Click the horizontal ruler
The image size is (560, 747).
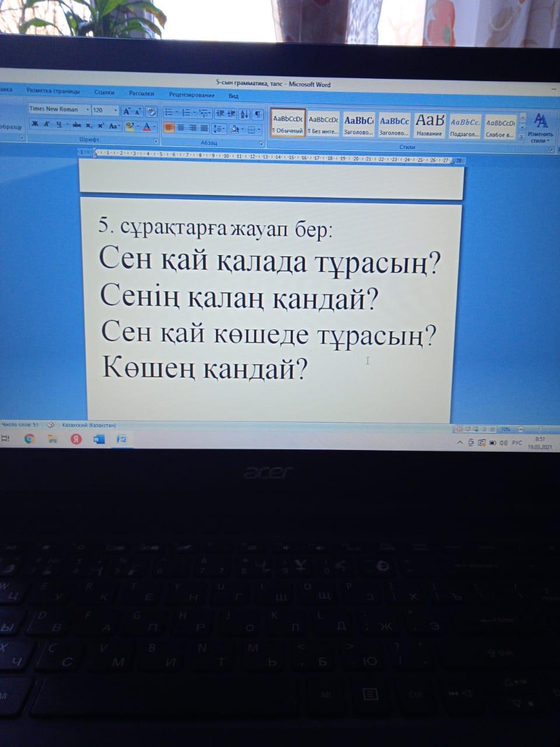point(271,157)
